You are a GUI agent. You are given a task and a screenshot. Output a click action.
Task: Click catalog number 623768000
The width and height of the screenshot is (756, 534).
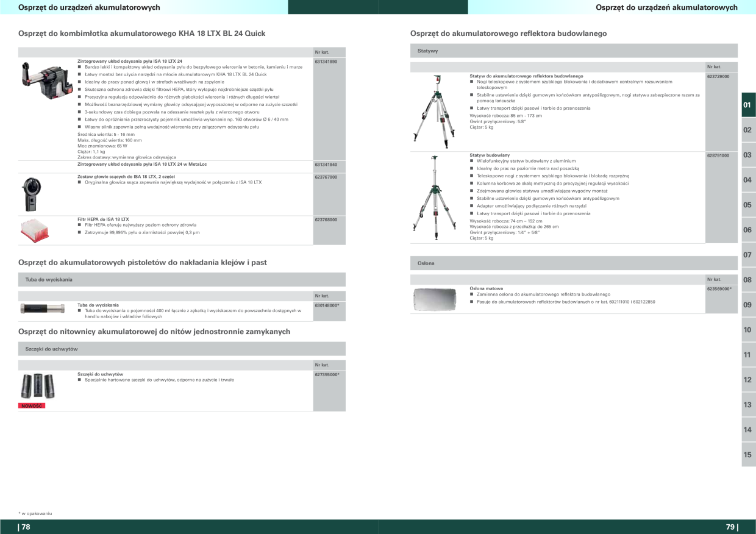tap(326, 219)
